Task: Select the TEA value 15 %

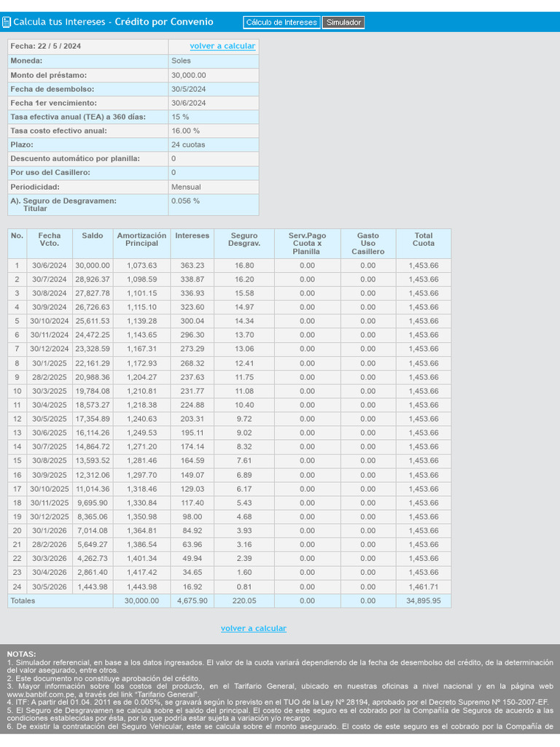Action: [180, 117]
